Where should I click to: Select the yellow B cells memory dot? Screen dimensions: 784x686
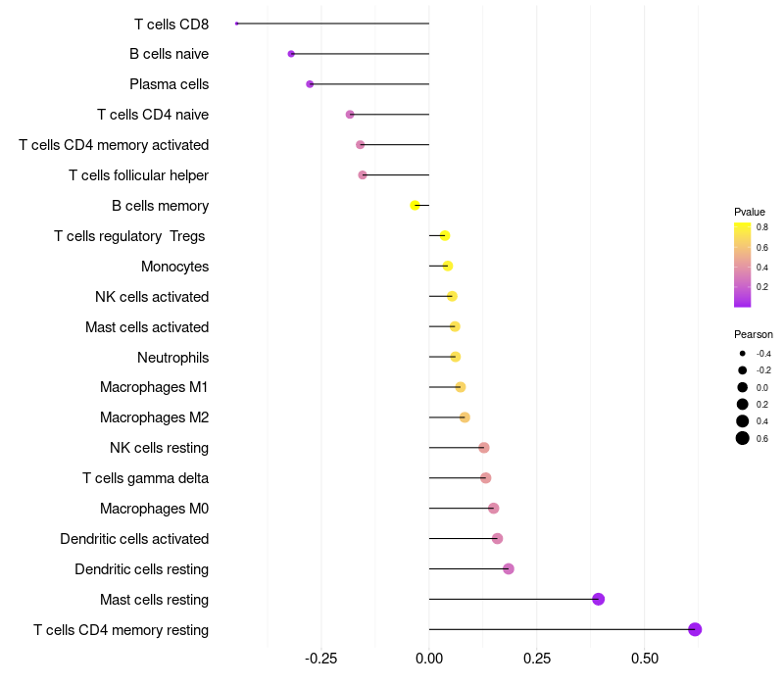(x=415, y=206)
